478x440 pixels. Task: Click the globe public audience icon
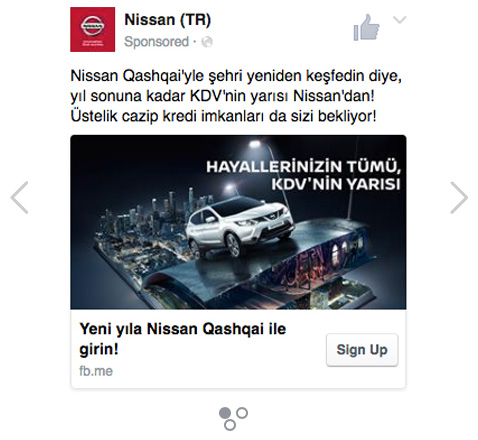[207, 42]
